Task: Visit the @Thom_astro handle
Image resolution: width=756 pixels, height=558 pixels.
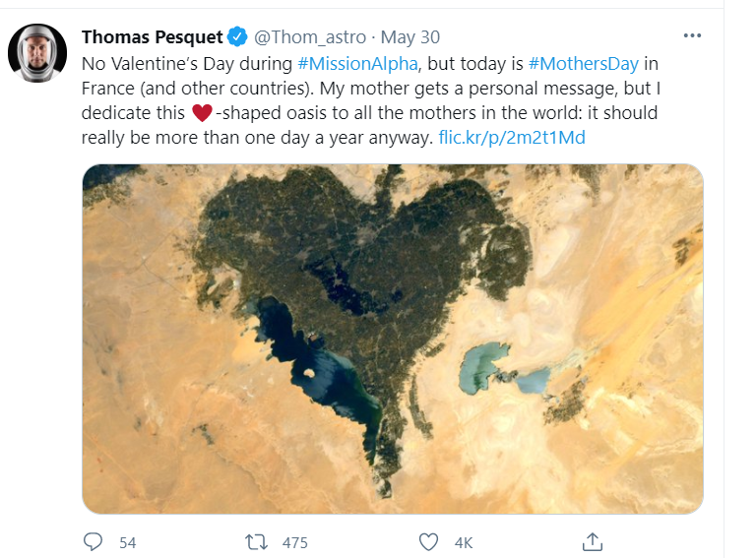Action: point(310,37)
